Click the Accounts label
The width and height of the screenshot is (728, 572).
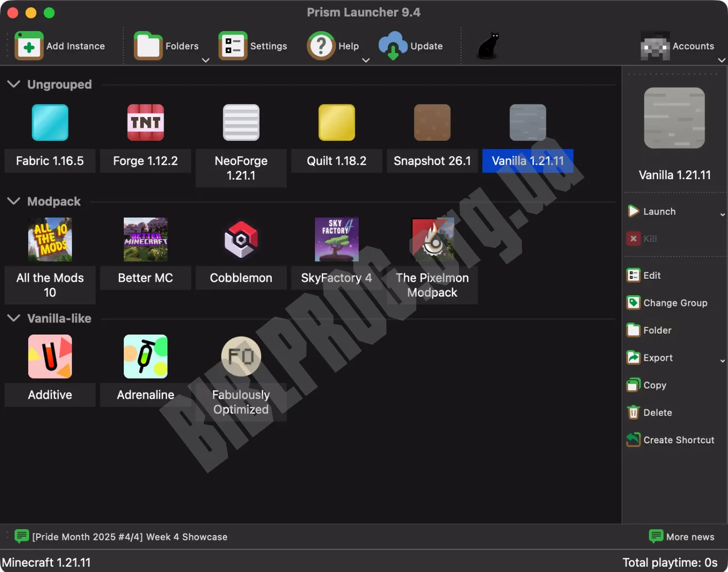click(694, 46)
